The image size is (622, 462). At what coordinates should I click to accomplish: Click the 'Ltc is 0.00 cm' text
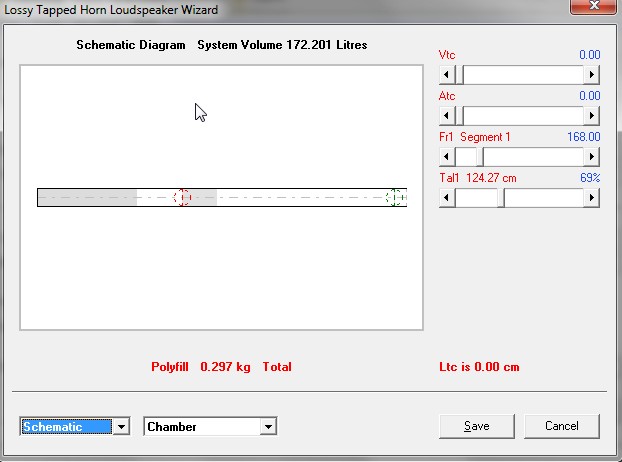tap(479, 367)
